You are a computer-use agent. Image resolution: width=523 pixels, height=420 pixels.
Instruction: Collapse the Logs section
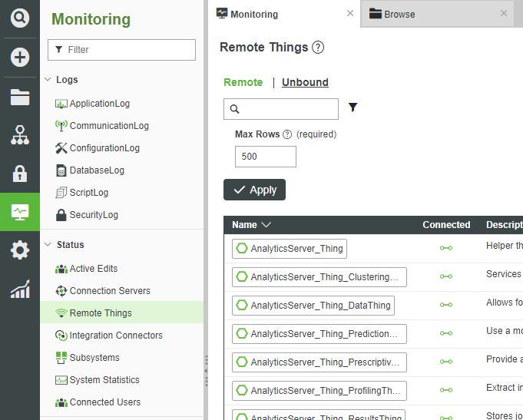tap(48, 80)
